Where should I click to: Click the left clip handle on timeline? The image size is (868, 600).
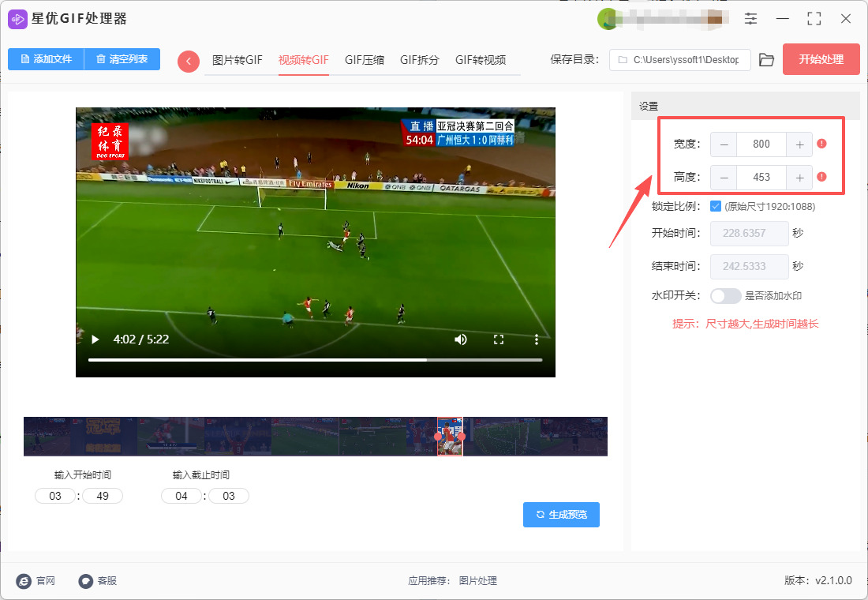pyautogui.click(x=439, y=437)
